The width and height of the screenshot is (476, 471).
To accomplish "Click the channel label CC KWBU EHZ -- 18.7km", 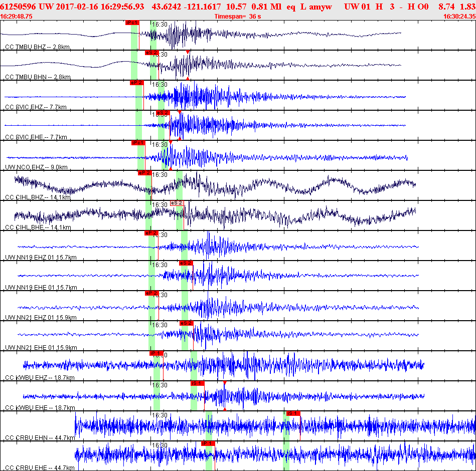I will coord(40,378).
